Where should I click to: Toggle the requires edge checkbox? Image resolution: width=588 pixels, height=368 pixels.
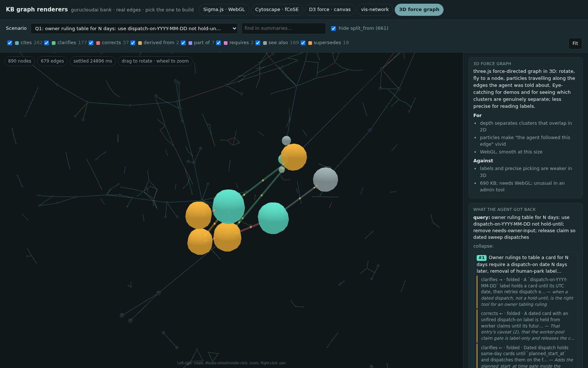point(218,43)
